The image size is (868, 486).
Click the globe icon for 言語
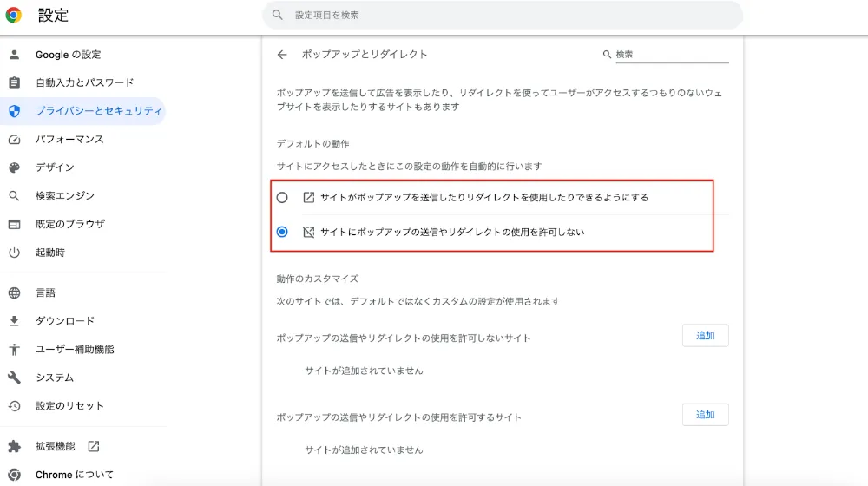click(15, 292)
